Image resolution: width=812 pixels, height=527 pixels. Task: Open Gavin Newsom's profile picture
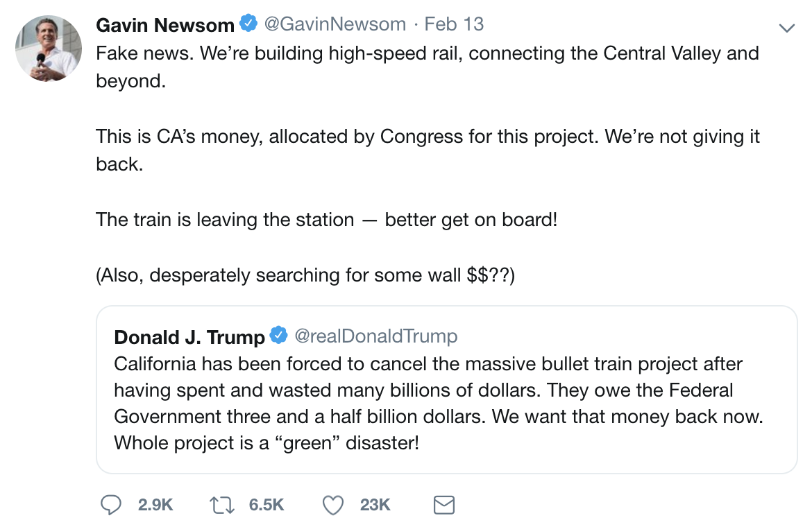tap(49, 48)
